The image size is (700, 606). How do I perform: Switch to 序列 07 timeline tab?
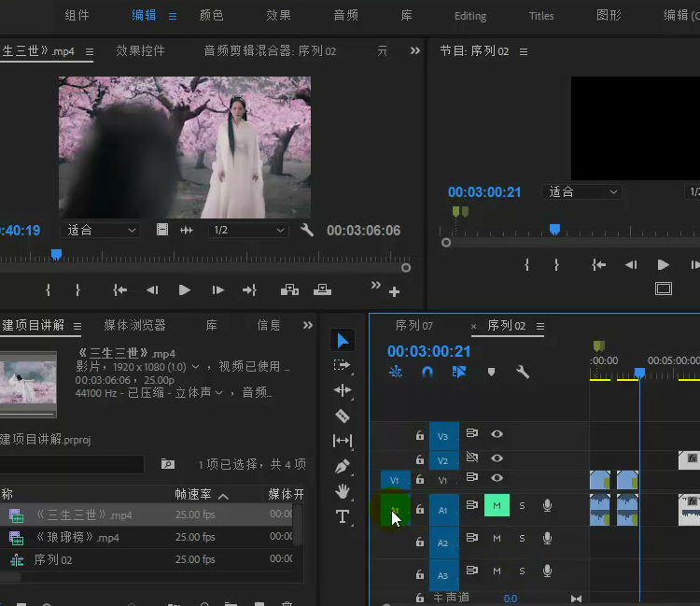pos(413,326)
